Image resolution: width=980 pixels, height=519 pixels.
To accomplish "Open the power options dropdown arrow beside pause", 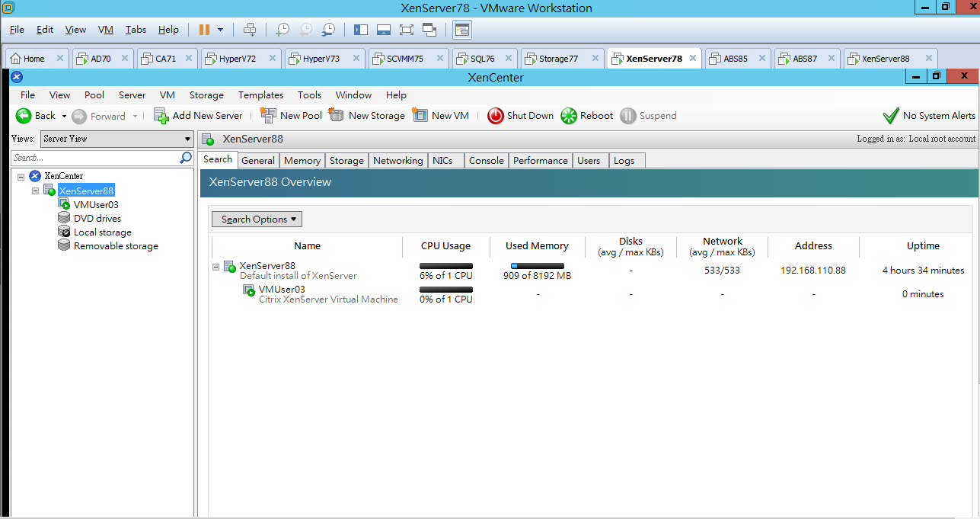I will (x=221, y=30).
